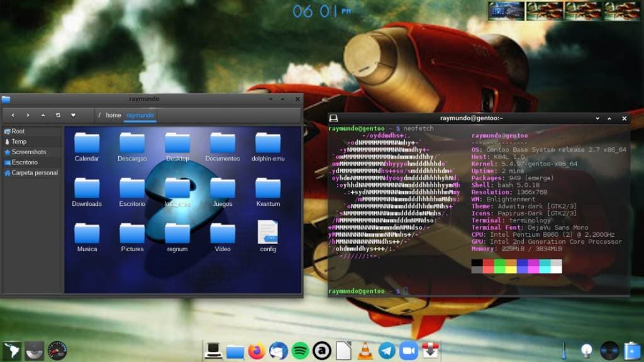Screen dimensions: 644x362
Task: Click the battery indicator in the bottom shelf
Action: pos(631,351)
